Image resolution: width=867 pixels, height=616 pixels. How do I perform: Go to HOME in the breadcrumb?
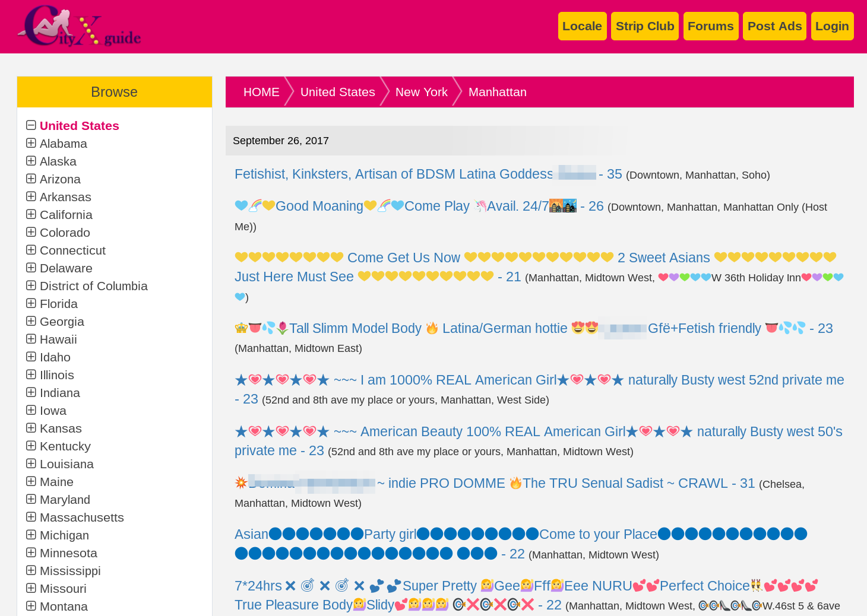(261, 92)
